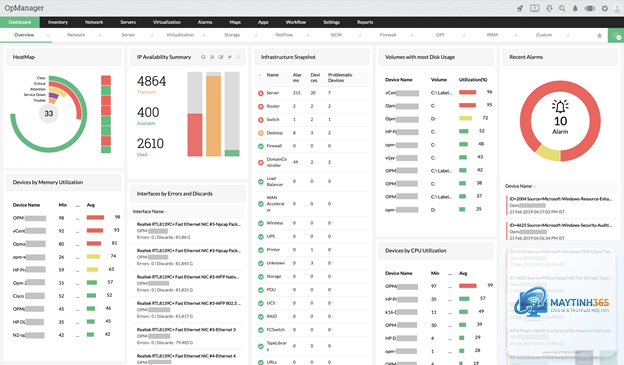Click the rack/barrel view icon in header
This screenshot has height=365, width=624.
tap(590, 8)
